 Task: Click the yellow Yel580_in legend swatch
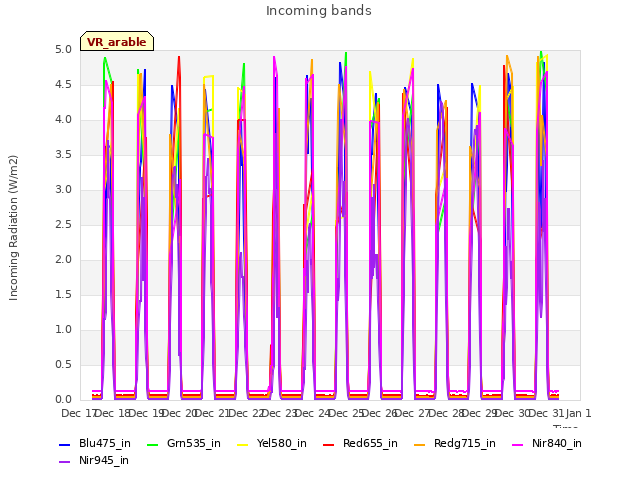tap(242, 444)
